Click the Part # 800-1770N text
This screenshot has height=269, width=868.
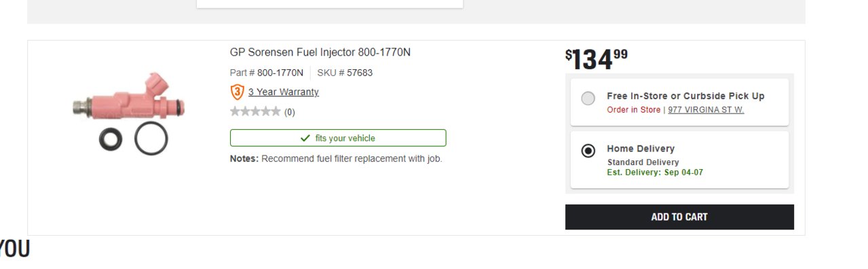267,73
